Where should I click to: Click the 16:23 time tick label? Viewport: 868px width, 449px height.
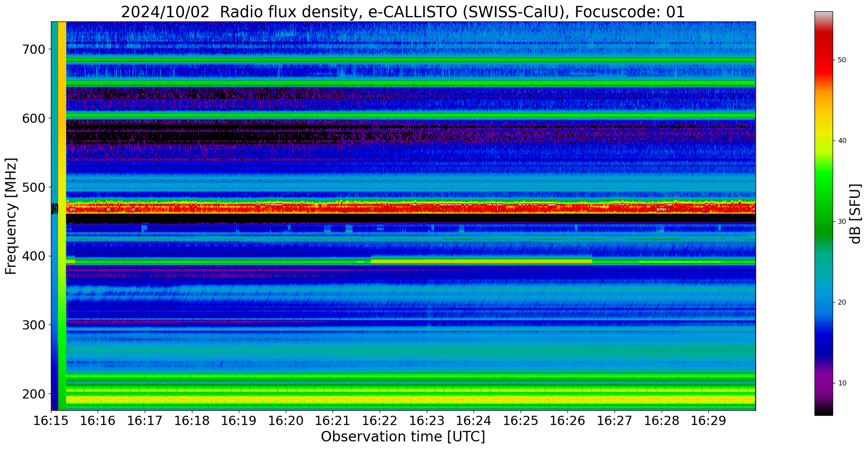(427, 421)
